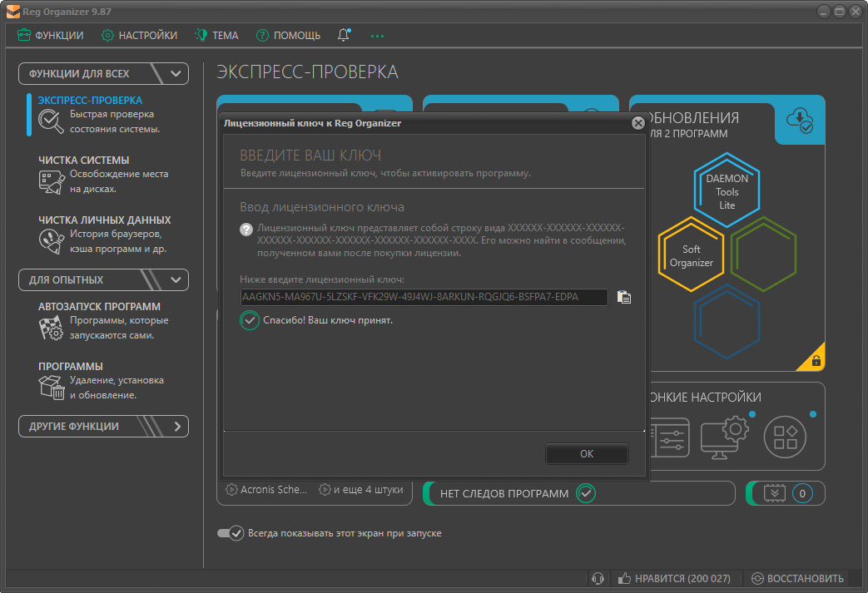The image size is (868, 593).
Task: Toggle always show this screen at startup
Action: (230, 532)
